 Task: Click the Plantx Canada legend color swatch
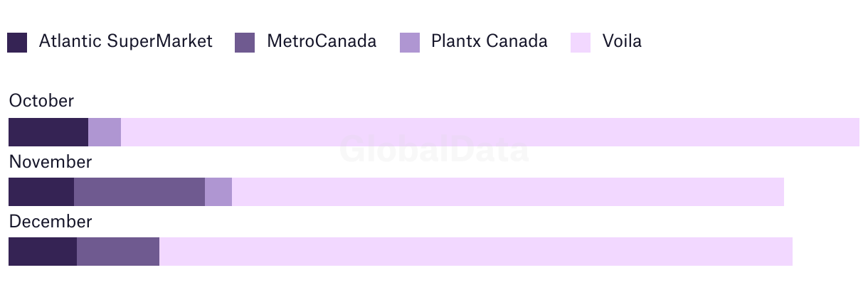coord(410,43)
